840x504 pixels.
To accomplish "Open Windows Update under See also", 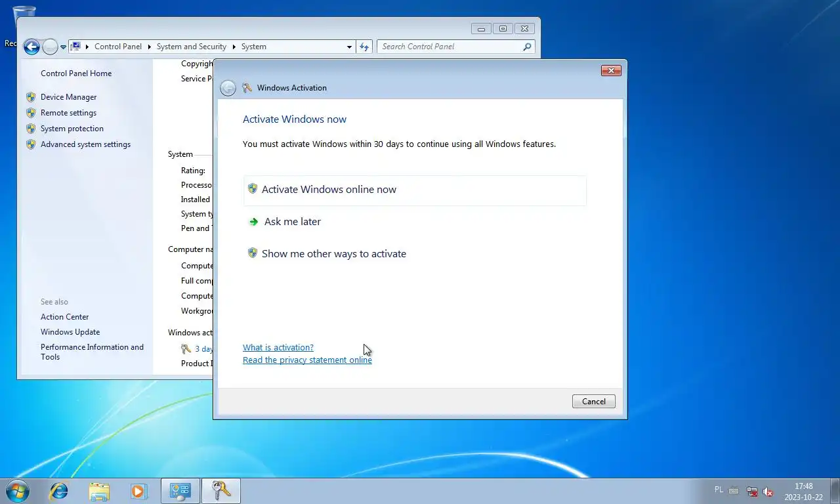I will pyautogui.click(x=70, y=332).
